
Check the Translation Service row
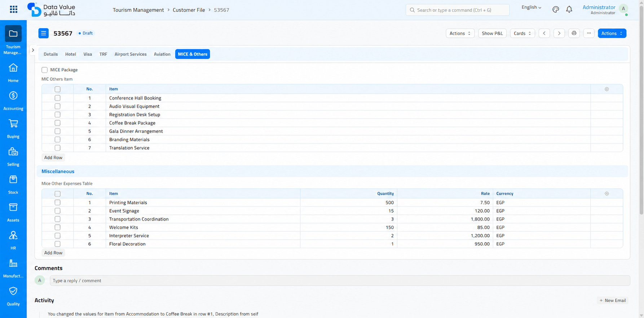click(x=57, y=148)
